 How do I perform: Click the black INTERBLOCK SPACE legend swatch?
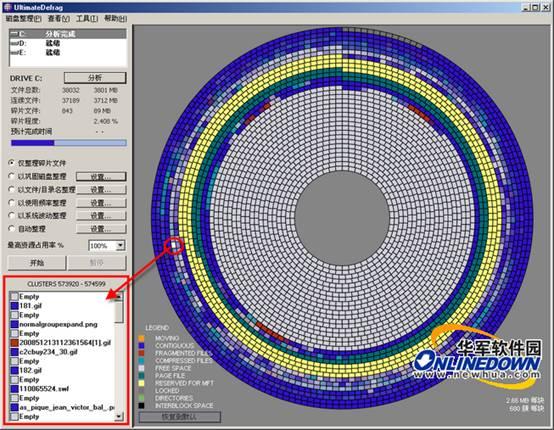(x=141, y=406)
